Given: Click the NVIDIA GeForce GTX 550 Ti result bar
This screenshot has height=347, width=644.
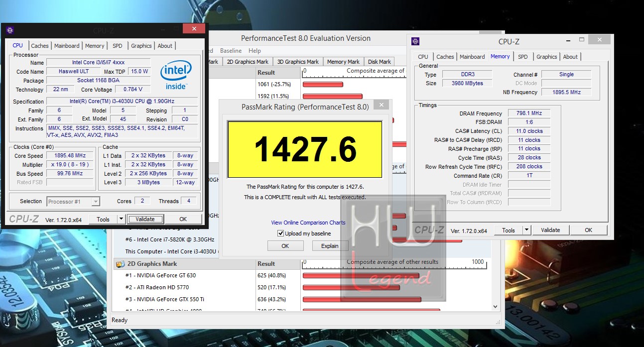Looking at the screenshot, I should point(362,299).
